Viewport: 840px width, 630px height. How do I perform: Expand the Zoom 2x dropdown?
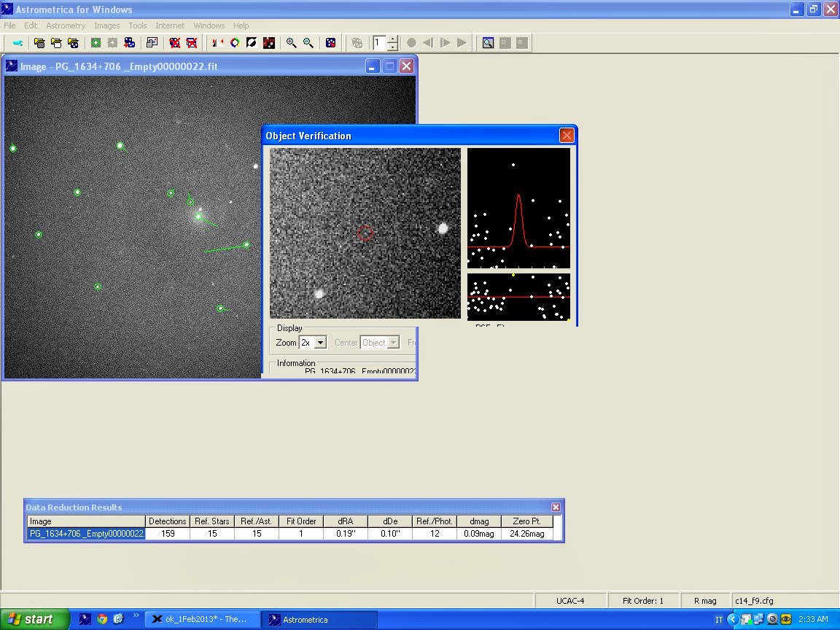click(x=319, y=343)
